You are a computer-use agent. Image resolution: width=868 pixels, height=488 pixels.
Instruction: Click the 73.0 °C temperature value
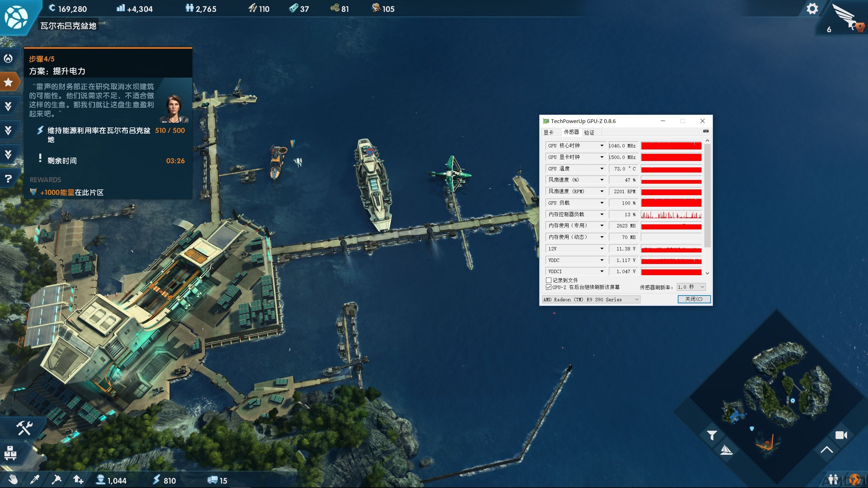coord(623,169)
